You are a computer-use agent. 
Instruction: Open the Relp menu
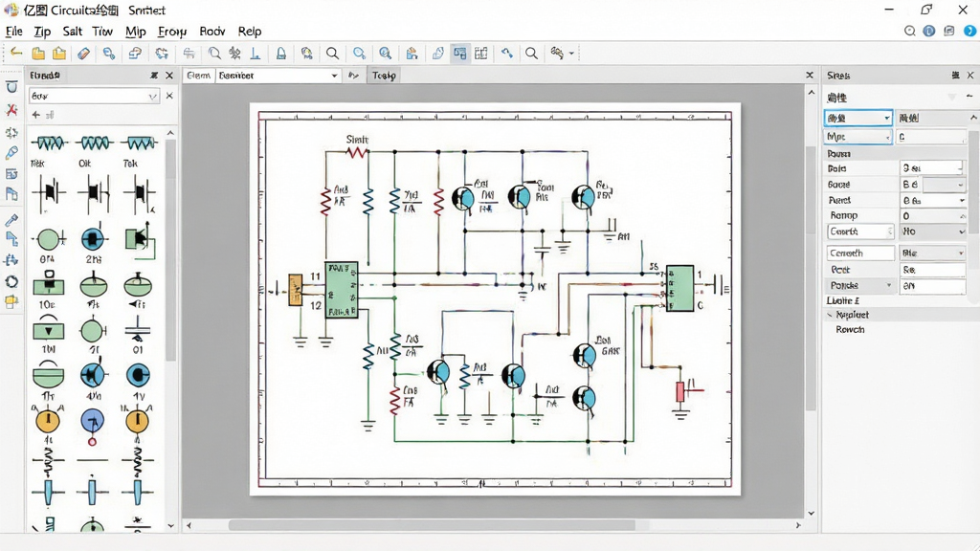pos(250,32)
